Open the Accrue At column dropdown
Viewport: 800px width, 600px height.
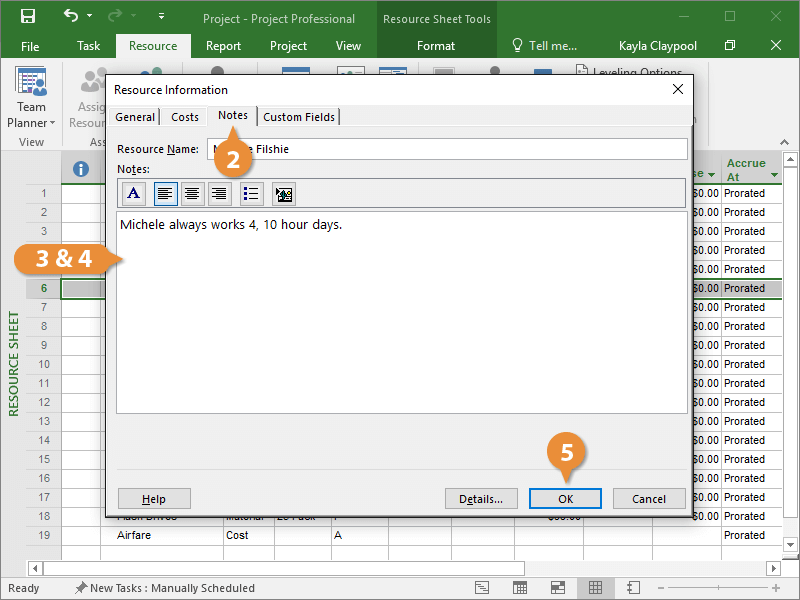(x=774, y=176)
